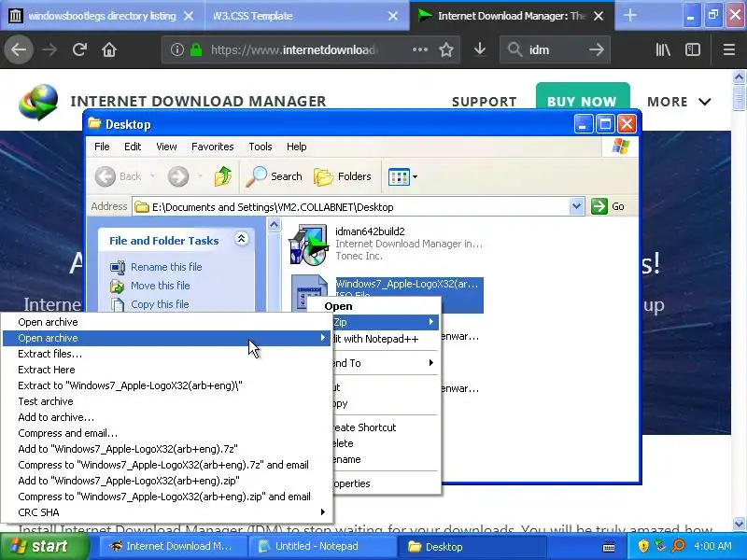Screen dimensions: 747x560
Task: Open the Explorer Favorites menu
Action: (x=213, y=147)
